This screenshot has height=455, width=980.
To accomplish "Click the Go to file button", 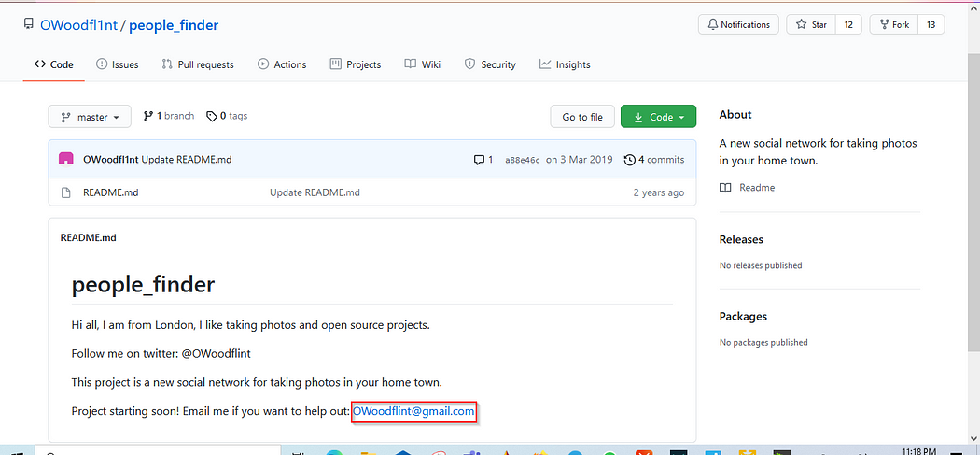I will point(582,117).
